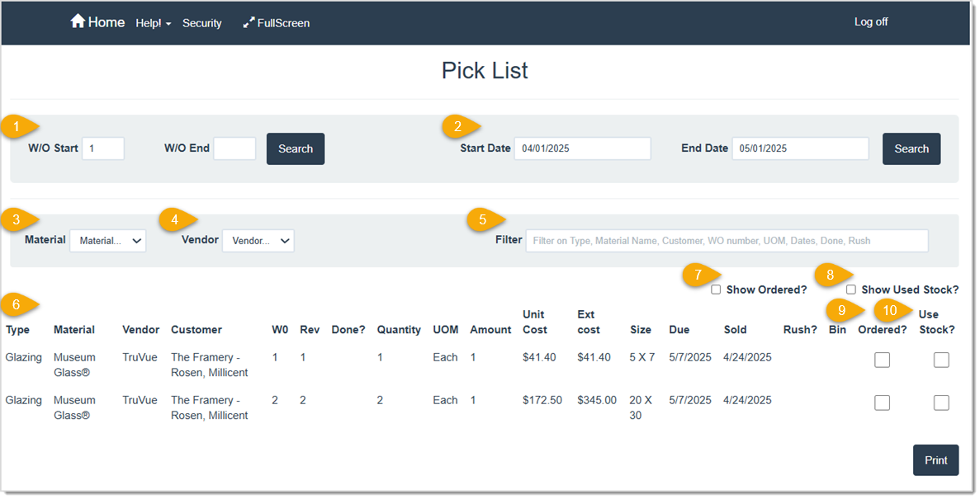Click the Home icon in the navigation bar

[78, 21]
